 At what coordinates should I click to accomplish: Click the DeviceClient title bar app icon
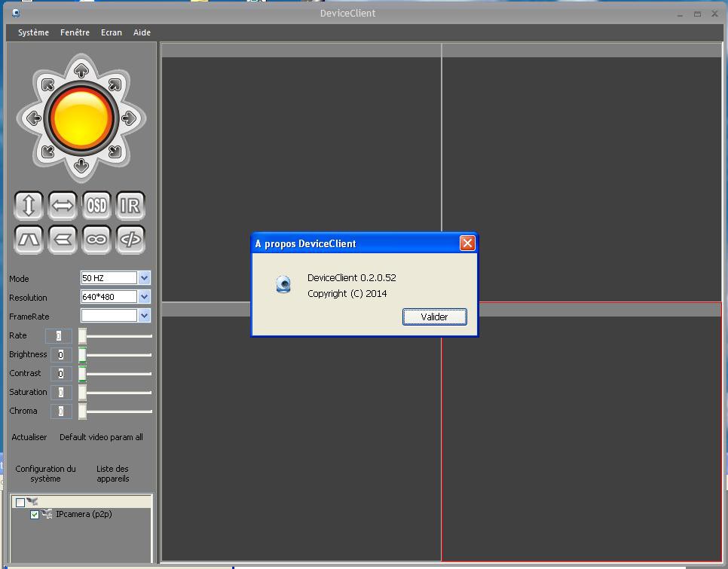[x=16, y=13]
